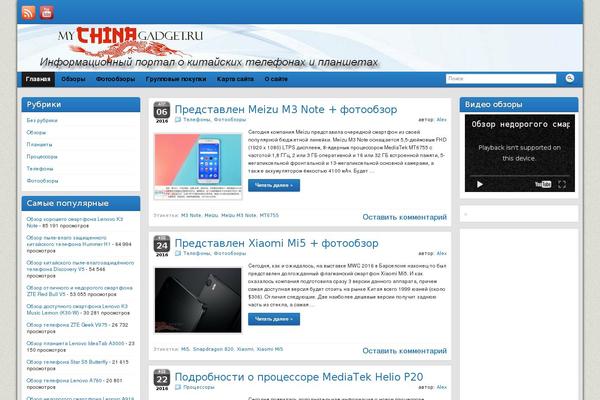
Task: Click the search magnifier button
Action: (x=570, y=78)
